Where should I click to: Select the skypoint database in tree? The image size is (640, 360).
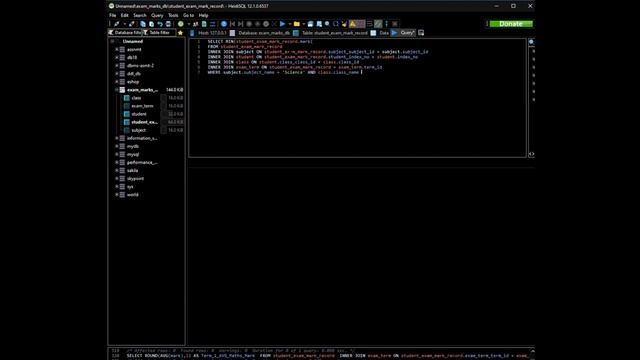(x=135, y=179)
